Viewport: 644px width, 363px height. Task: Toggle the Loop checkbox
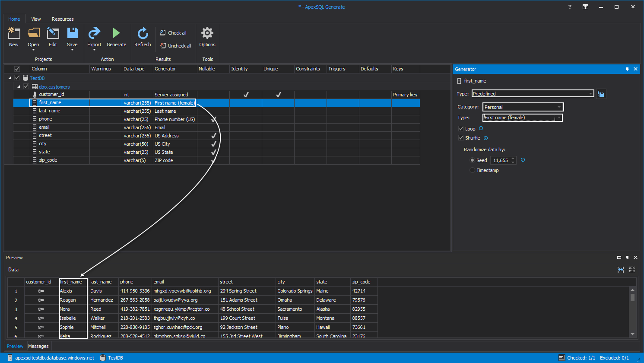(x=460, y=129)
